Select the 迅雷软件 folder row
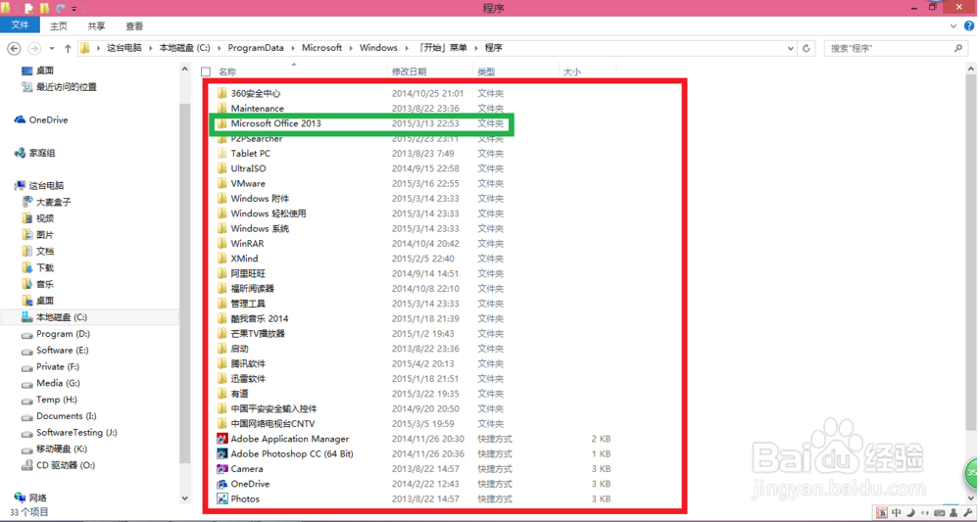 coord(413,378)
